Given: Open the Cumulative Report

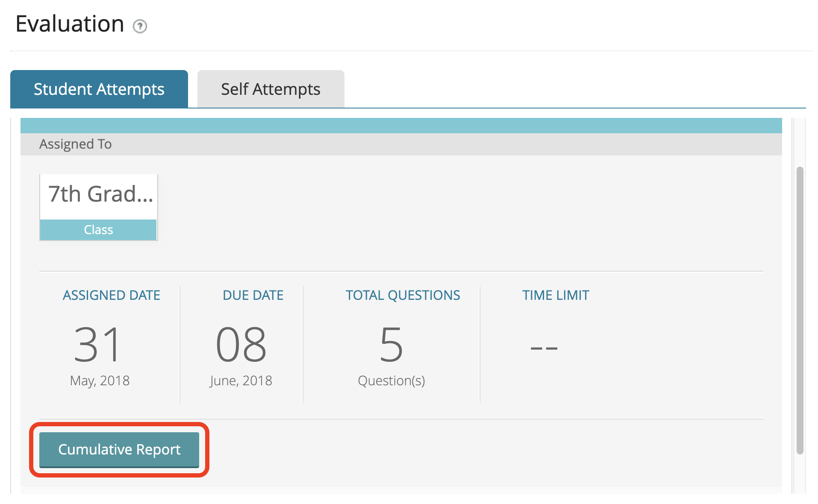Looking at the screenshot, I should (119, 449).
